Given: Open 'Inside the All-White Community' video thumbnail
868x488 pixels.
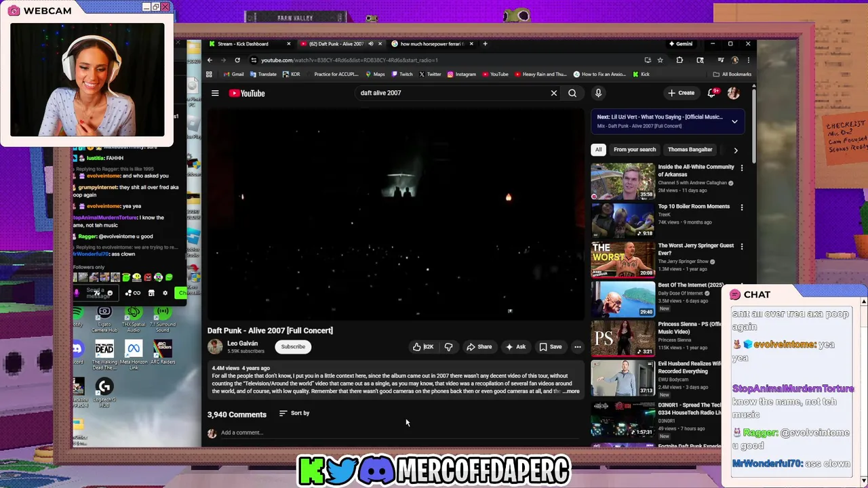Looking at the screenshot, I should 623,181.
